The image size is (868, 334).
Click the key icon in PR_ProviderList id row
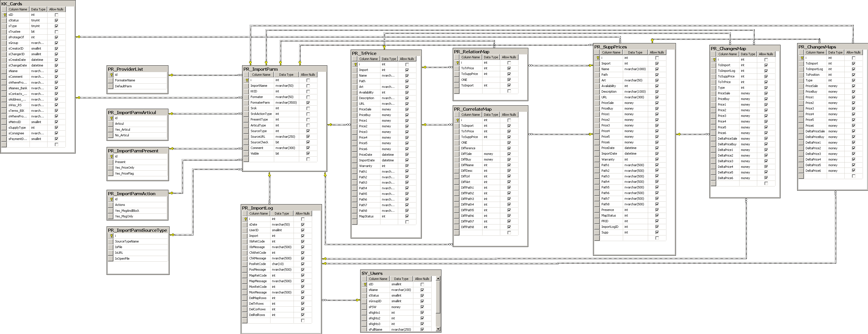111,75
